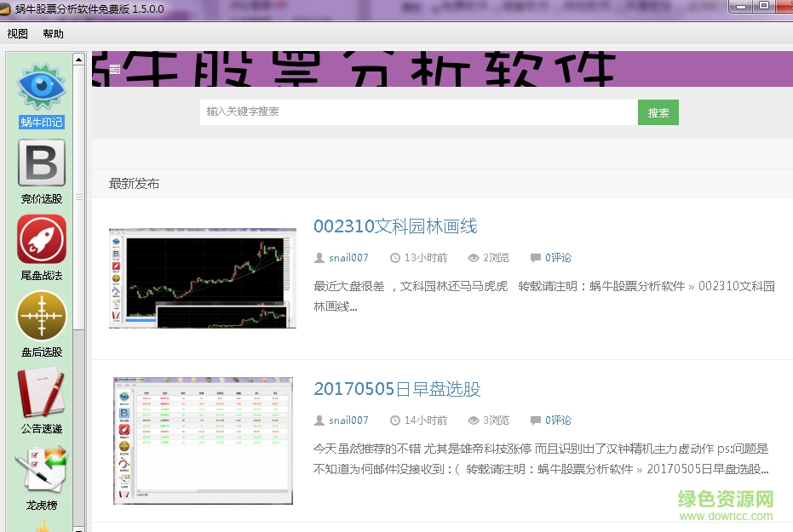This screenshot has height=532, width=793.
Task: Open the article 002310文科园林画线
Action: 394,226
